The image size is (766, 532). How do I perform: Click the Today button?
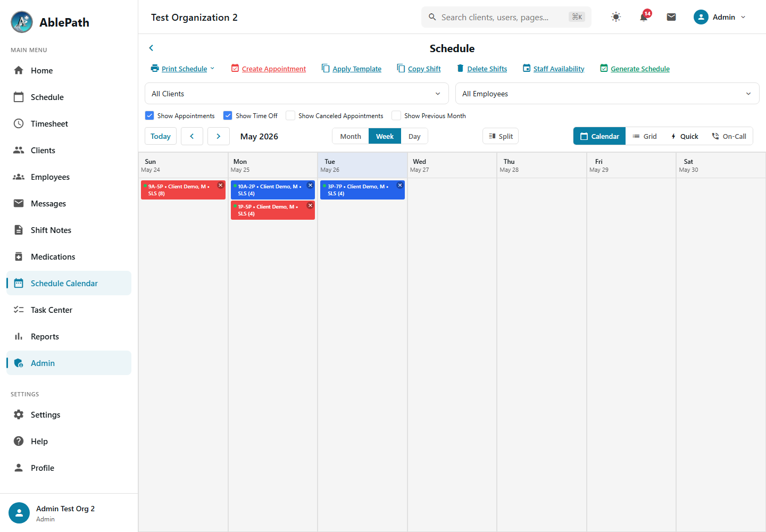pyautogui.click(x=161, y=136)
